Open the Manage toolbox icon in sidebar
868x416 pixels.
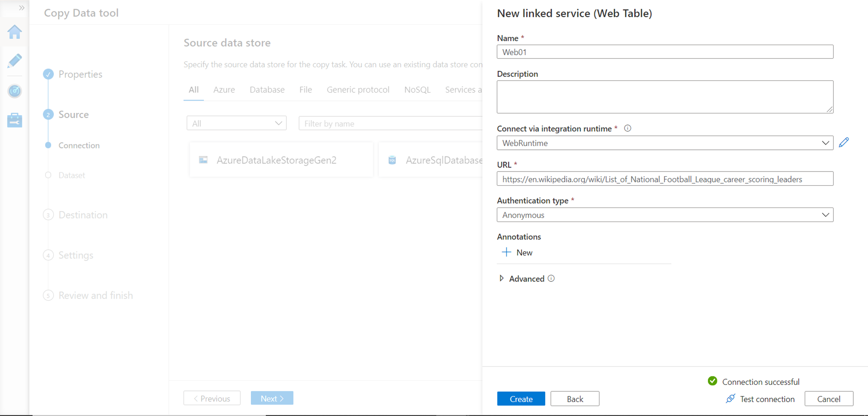pyautogui.click(x=15, y=120)
